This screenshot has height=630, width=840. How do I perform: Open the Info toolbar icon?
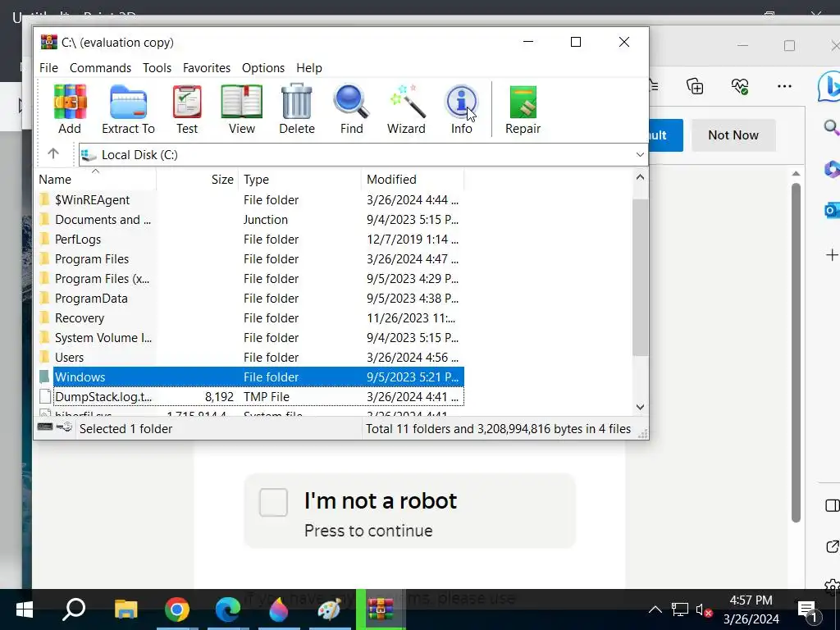(x=461, y=109)
